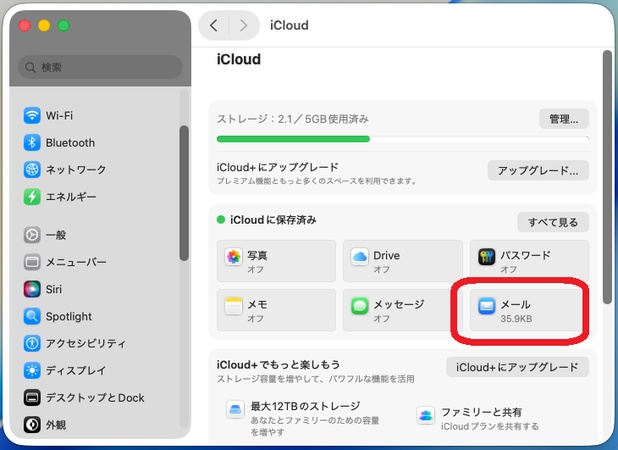Click the Bluetooth sidebar icon
This screenshot has height=450, width=618.
tap(32, 143)
